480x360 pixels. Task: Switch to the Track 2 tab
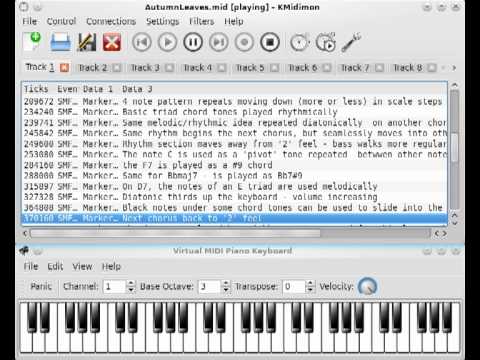coord(92,68)
